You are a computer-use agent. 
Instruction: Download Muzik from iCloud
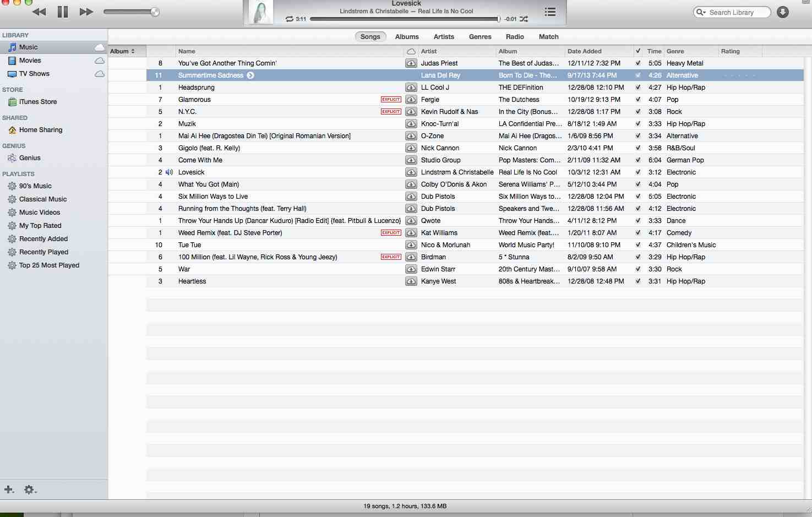pyautogui.click(x=411, y=124)
